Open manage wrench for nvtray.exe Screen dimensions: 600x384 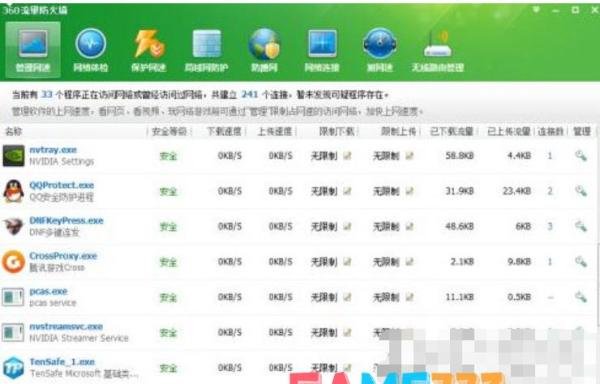581,155
